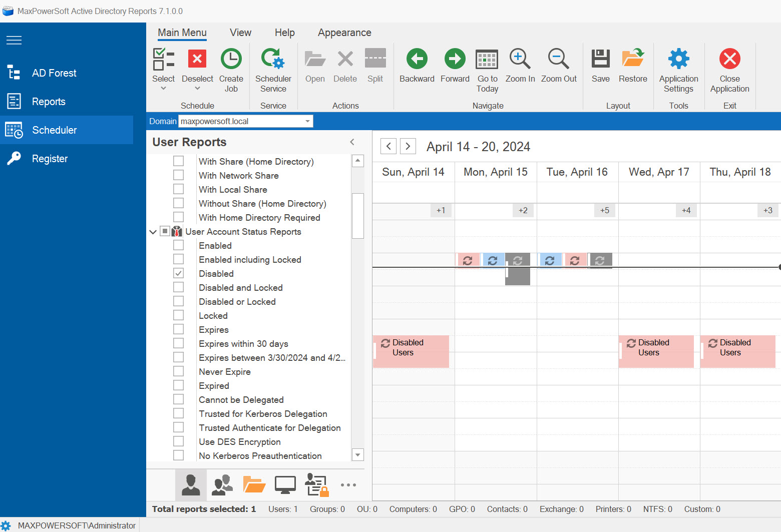Click the report list scrollbar thumb
This screenshot has height=532, width=781.
357,216
